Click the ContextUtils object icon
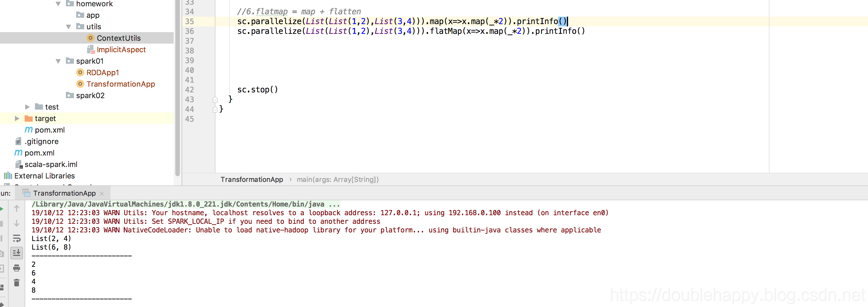This screenshot has height=307, width=868. tap(90, 38)
